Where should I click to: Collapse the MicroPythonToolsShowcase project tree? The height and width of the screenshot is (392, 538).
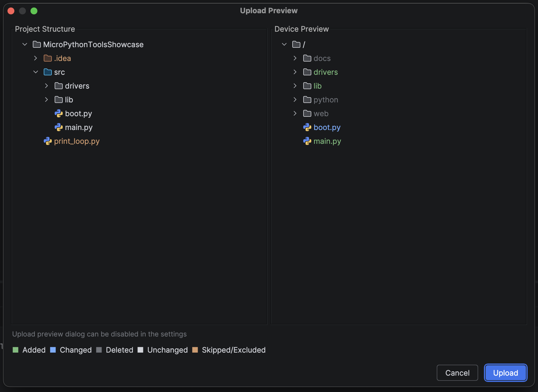[x=25, y=45]
